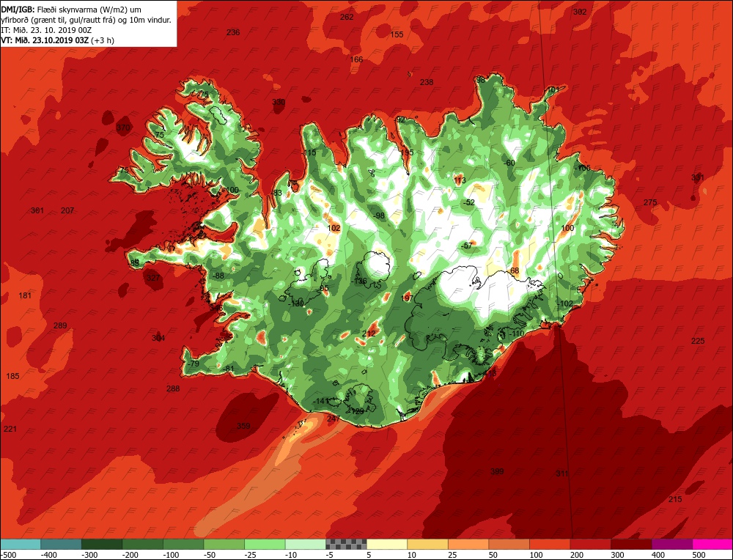Select the '275' value east of Iceland
Screen dimensions: 733x560
click(649, 202)
